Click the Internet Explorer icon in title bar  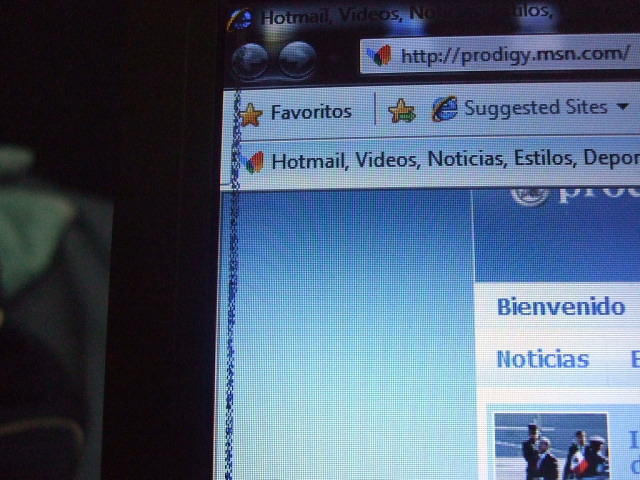coord(240,20)
